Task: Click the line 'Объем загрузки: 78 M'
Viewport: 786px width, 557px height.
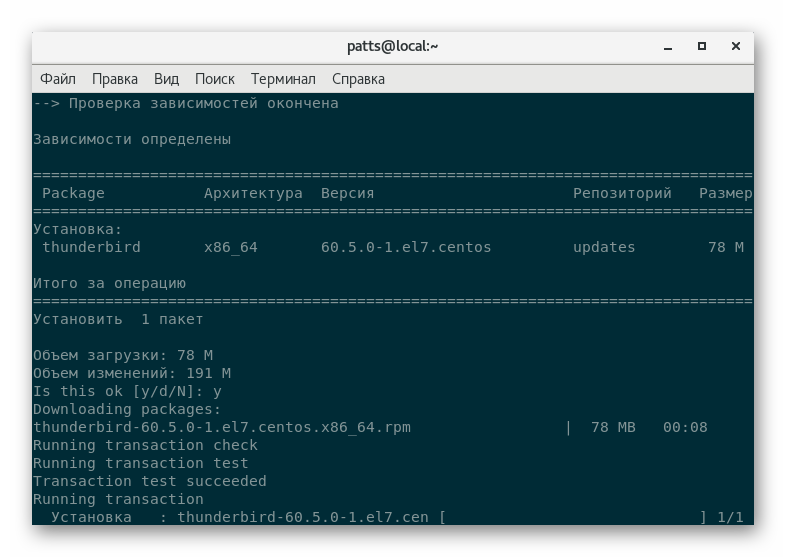Action: tap(123, 355)
